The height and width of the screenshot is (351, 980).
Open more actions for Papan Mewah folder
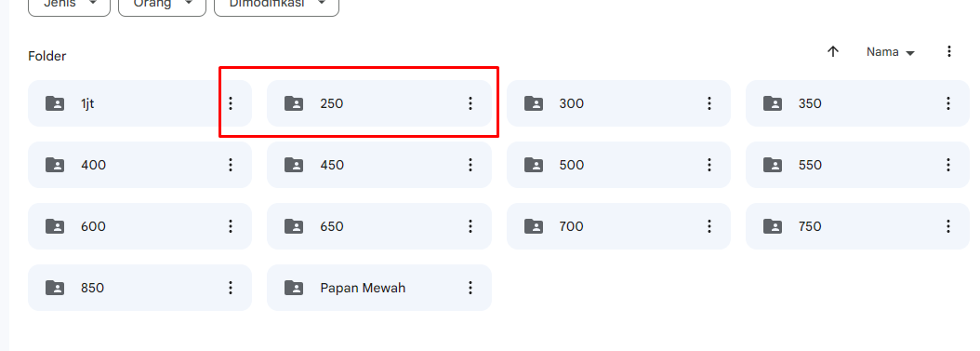coord(470,288)
